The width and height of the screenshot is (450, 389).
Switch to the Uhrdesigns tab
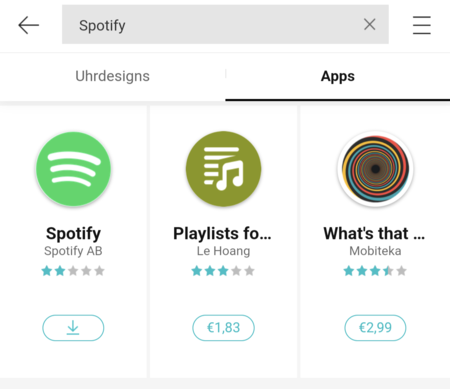coord(112,76)
